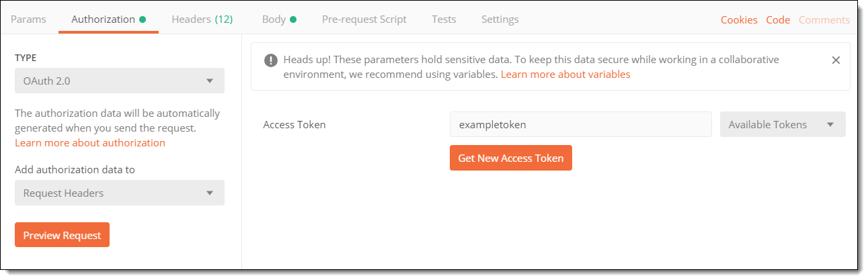Click the Preview Request button
Viewport: 868px width, 280px height.
tap(62, 235)
